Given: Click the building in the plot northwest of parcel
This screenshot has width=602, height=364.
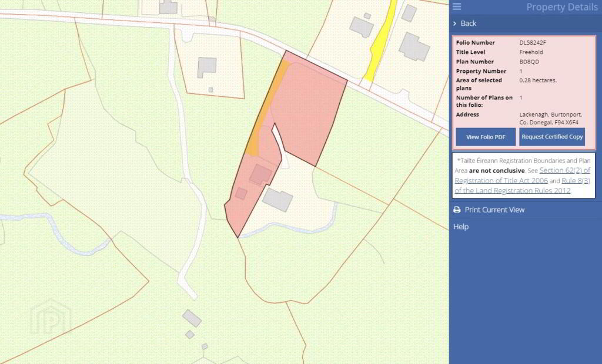Looking at the screenshot, I should 207,68.
